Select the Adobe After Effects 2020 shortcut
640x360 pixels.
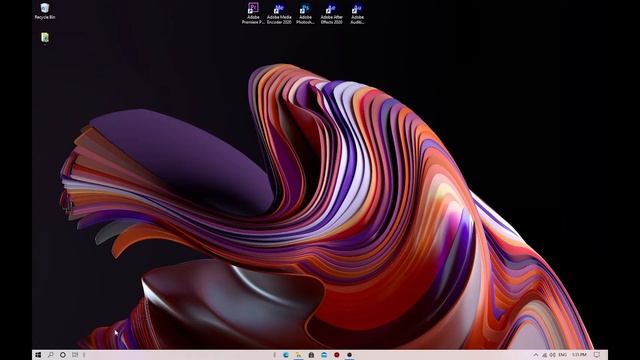pyautogui.click(x=331, y=14)
